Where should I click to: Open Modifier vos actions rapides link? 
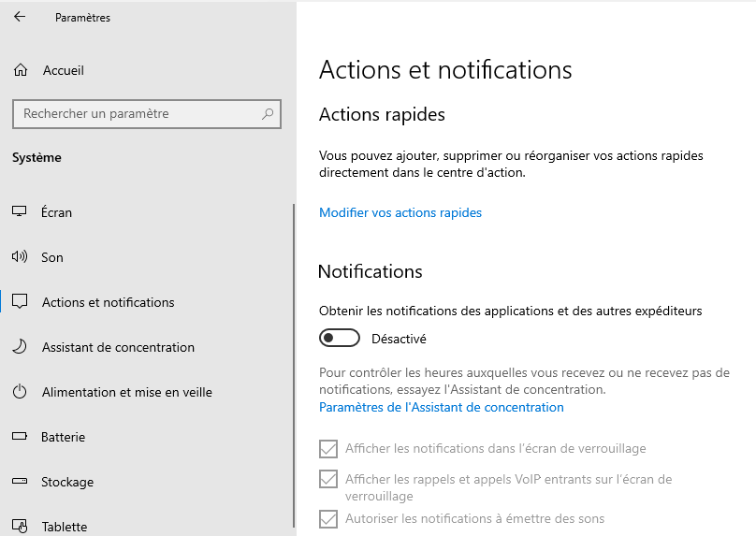400,212
